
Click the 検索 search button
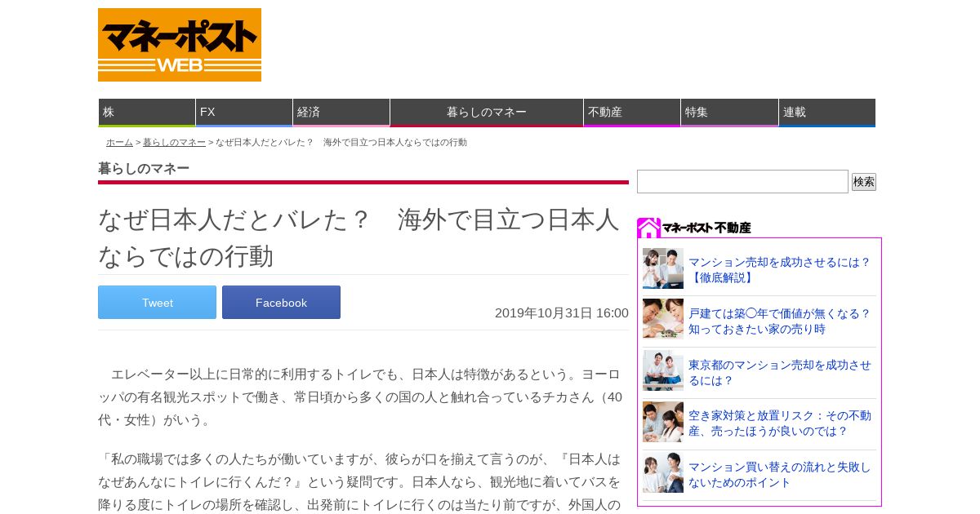(x=863, y=182)
